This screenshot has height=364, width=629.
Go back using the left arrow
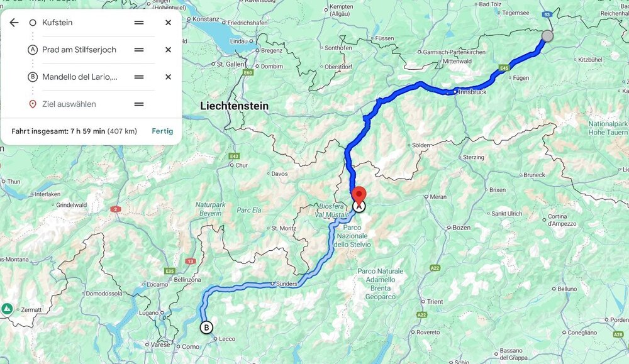(14, 23)
